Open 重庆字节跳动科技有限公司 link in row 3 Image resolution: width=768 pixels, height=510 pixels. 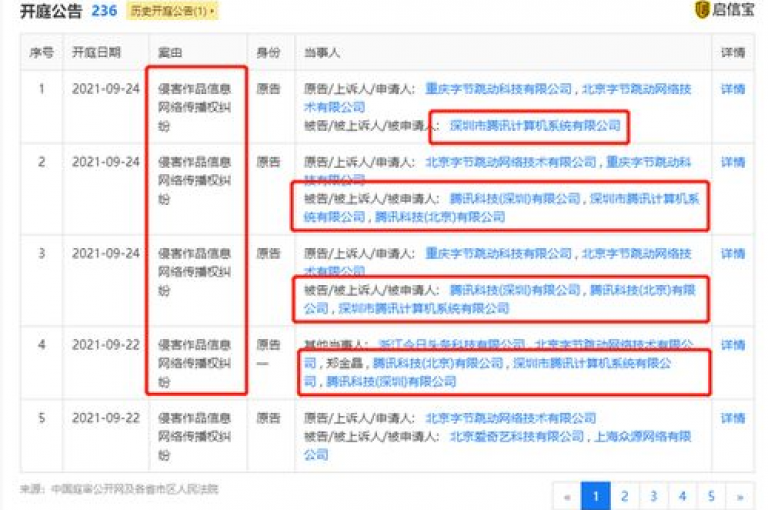[499, 254]
